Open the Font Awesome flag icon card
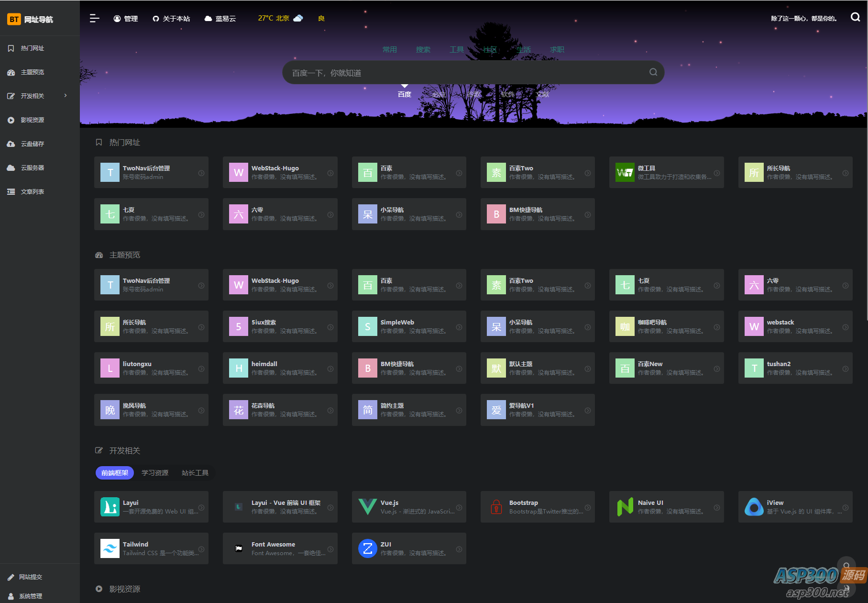 coord(239,548)
